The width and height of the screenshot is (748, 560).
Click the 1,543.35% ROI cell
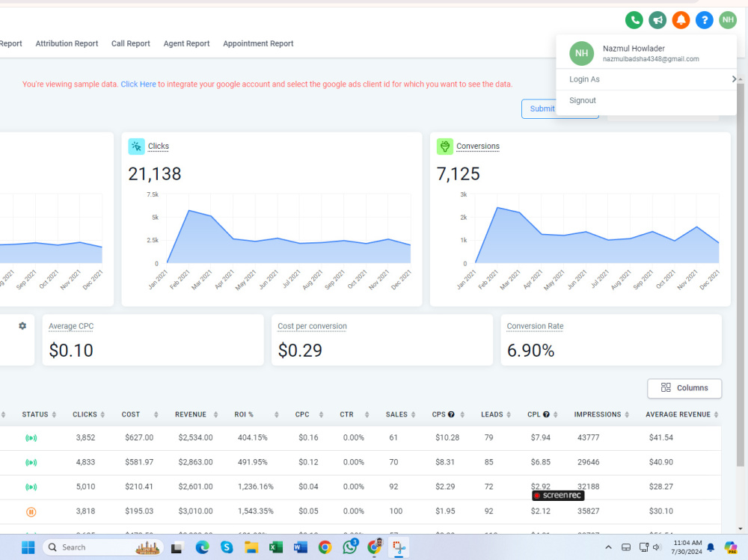(256, 511)
